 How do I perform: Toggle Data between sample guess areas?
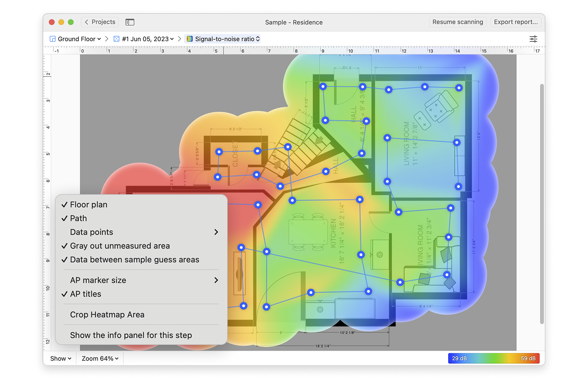click(x=141, y=260)
